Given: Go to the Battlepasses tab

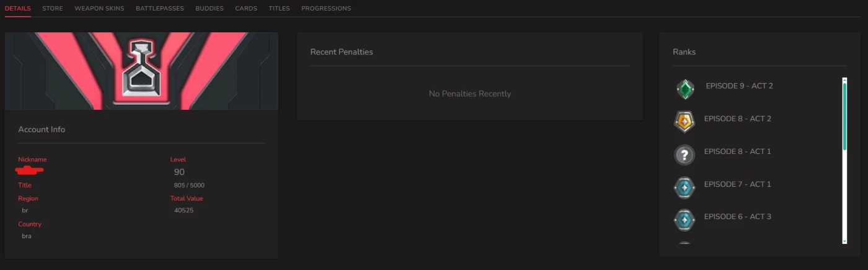Looking at the screenshot, I should pyautogui.click(x=159, y=9).
